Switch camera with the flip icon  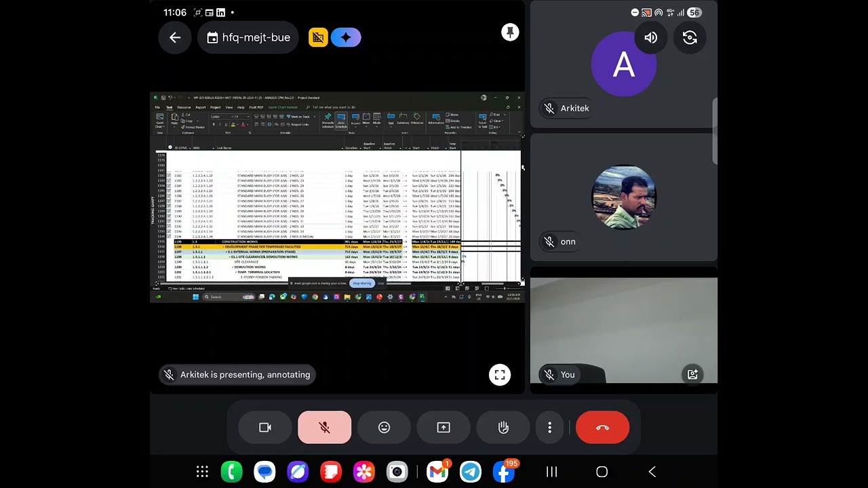[x=690, y=38]
